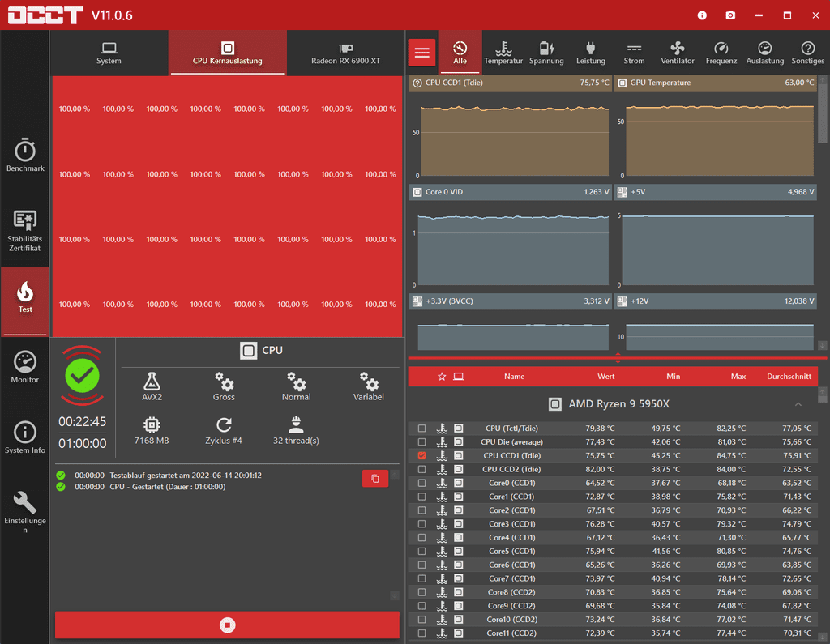Screen dimensions: 830x644
Task: Filter sensors by Spannung
Action: [x=546, y=53]
